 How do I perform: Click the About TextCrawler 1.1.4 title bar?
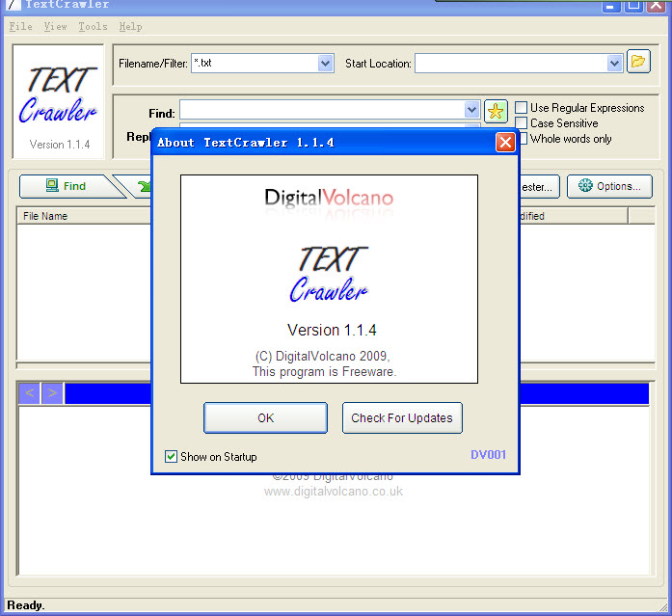pos(324,143)
